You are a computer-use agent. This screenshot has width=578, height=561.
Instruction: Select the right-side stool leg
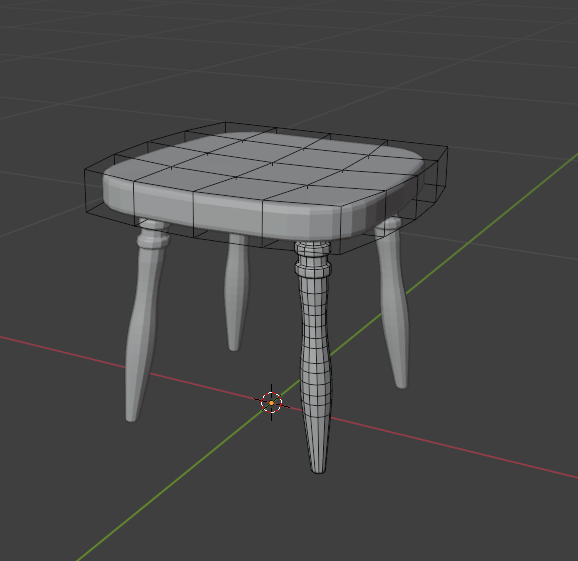coord(392,302)
